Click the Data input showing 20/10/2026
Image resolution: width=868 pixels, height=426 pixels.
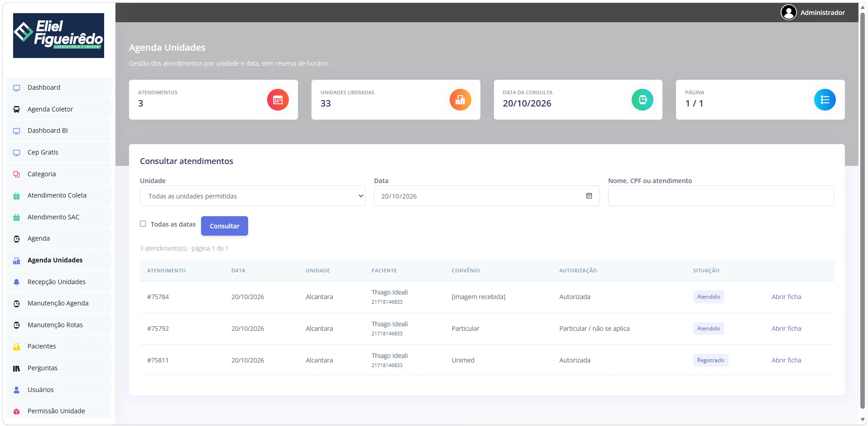(x=487, y=196)
